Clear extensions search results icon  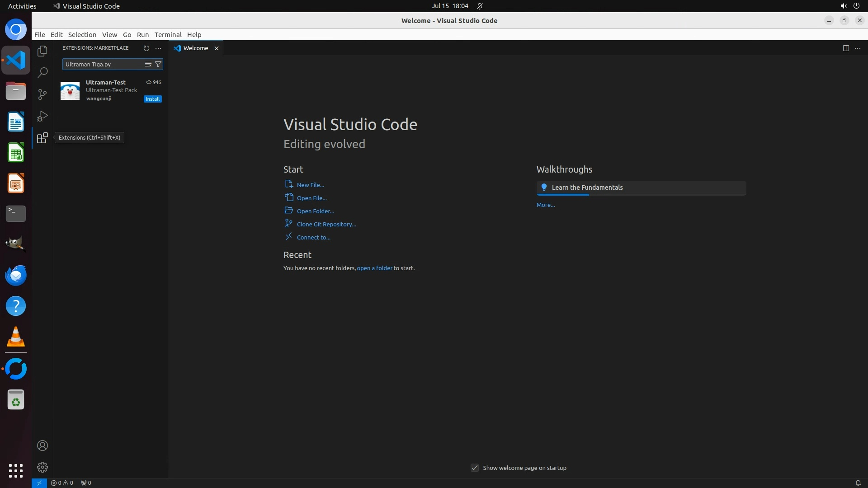click(148, 64)
